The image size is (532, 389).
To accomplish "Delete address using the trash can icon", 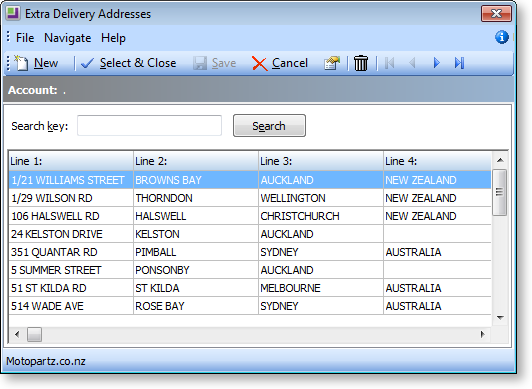I will [361, 63].
